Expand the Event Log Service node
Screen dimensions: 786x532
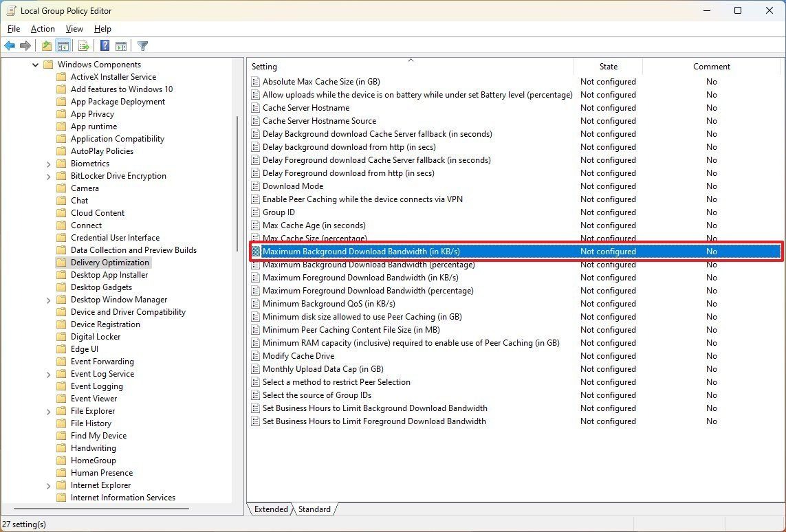coord(48,374)
